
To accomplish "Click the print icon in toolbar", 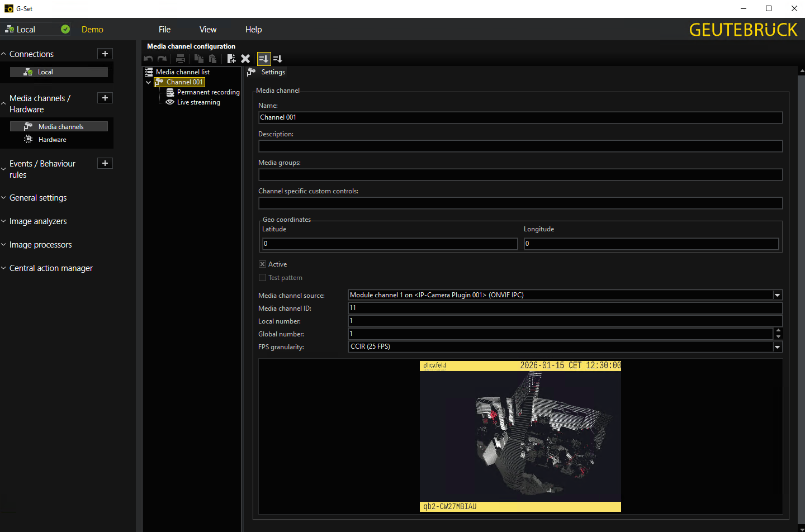I will (180, 59).
